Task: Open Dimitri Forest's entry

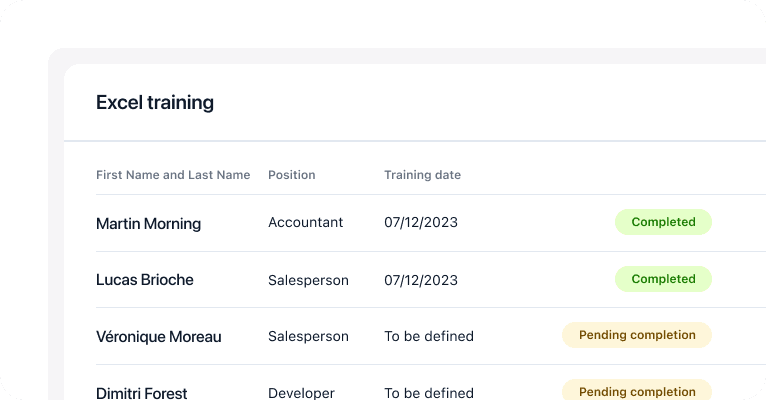Action: pyautogui.click(x=141, y=393)
